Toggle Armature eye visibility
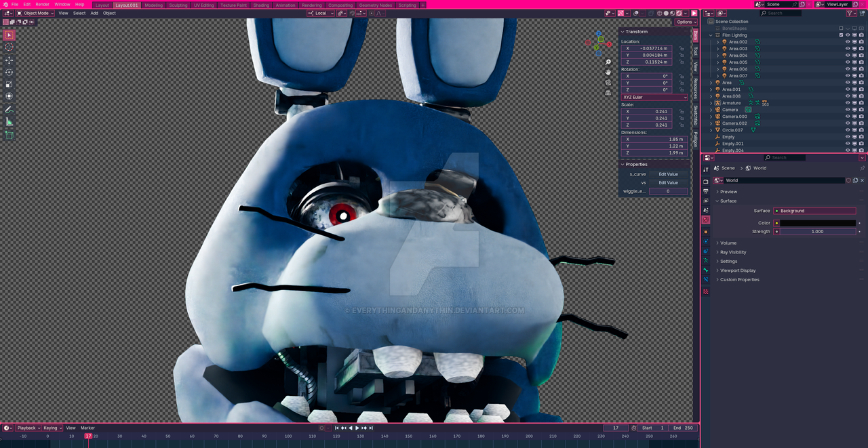This screenshot has height=448, width=868. [848, 103]
